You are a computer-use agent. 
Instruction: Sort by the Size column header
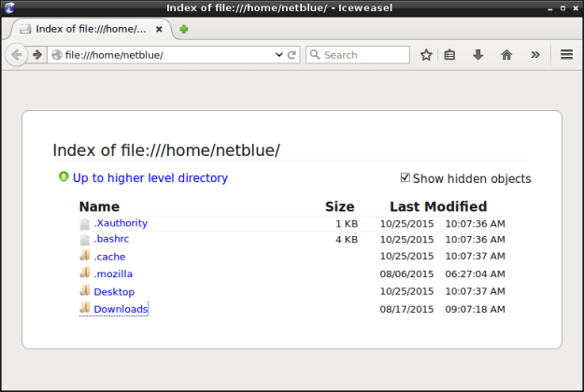tap(340, 206)
